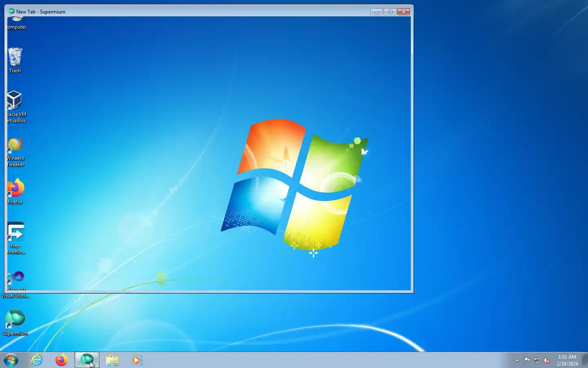This screenshot has width=588, height=368.
Task: Click the 'New Tab - Supermium' title text
Action: (41, 12)
